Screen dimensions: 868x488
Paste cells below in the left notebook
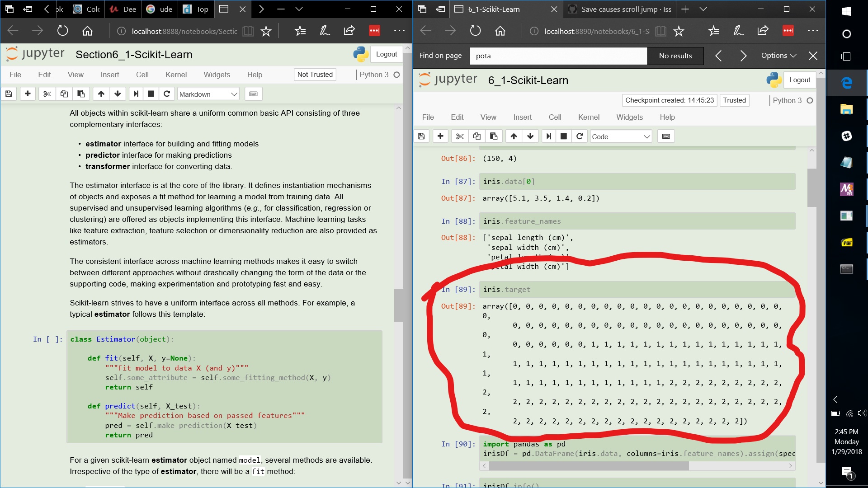click(81, 94)
